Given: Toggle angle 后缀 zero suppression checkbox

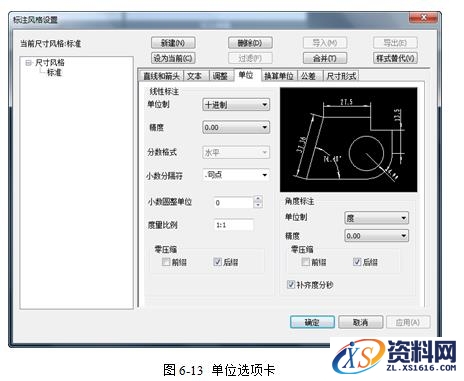Looking at the screenshot, I should [357, 262].
